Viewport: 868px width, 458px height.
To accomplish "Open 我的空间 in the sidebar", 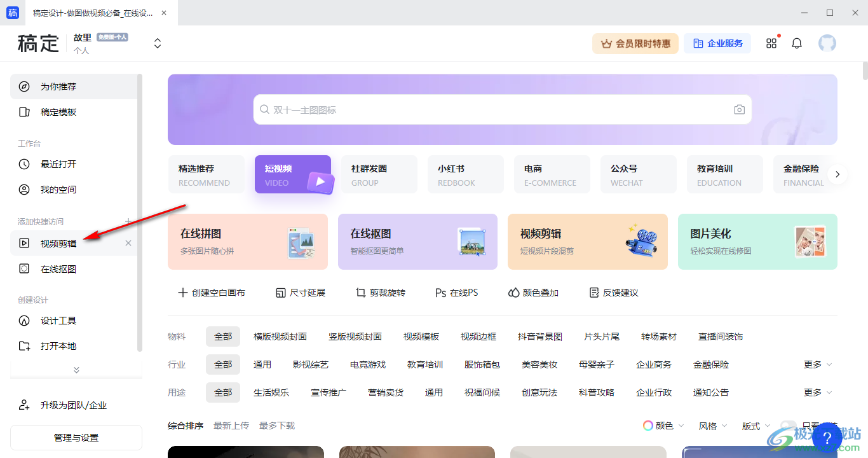I will 74,190.
